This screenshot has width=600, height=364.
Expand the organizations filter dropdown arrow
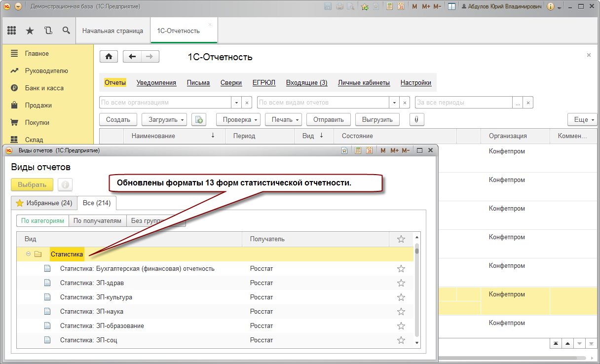pyautogui.click(x=236, y=103)
